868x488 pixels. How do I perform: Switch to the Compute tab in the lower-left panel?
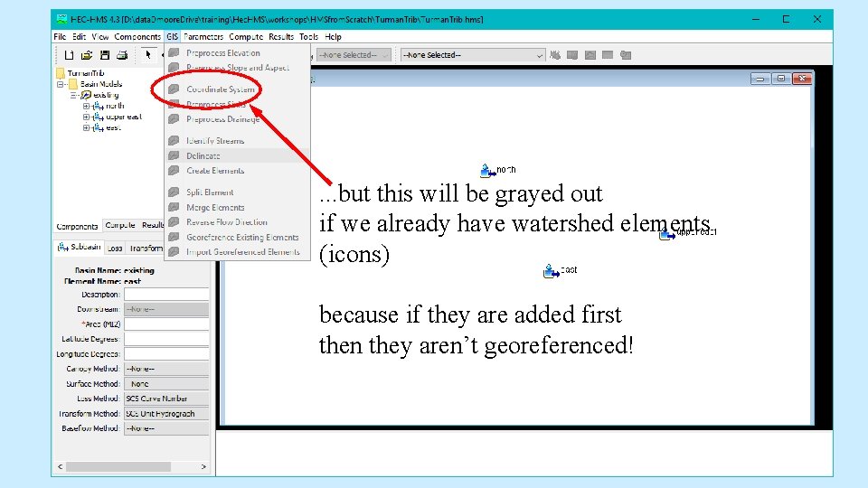119,225
